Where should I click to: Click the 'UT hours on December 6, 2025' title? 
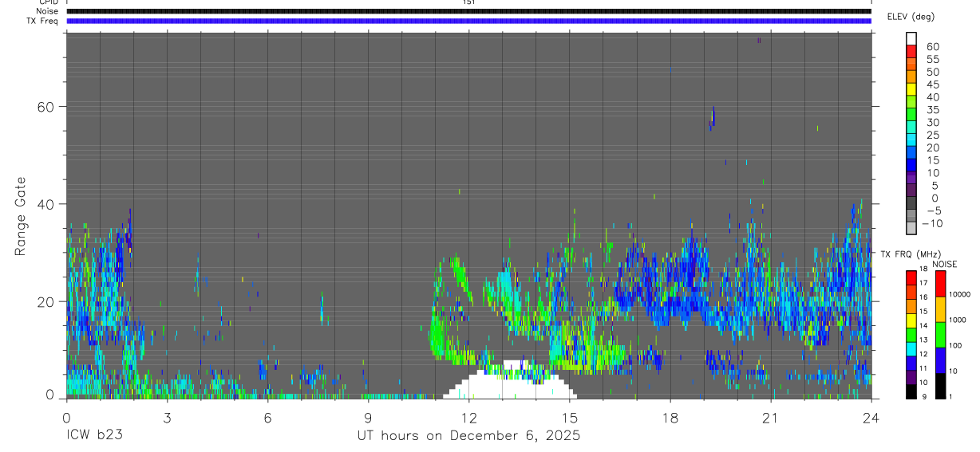468,436
